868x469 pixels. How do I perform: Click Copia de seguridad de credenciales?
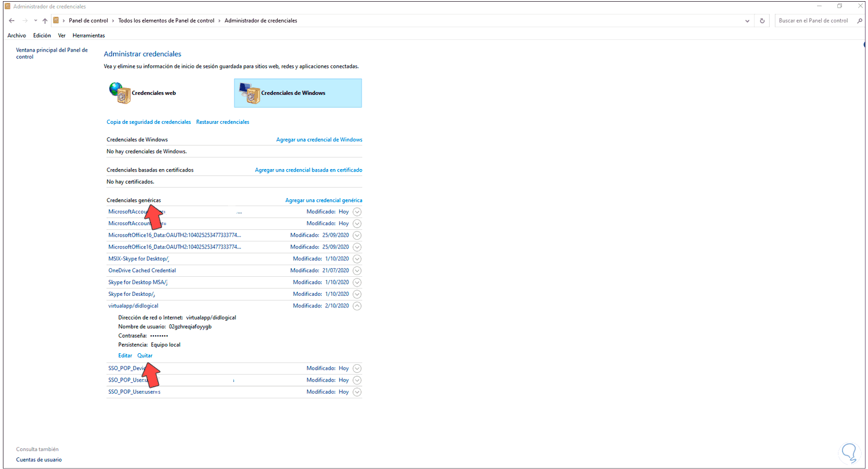click(149, 122)
